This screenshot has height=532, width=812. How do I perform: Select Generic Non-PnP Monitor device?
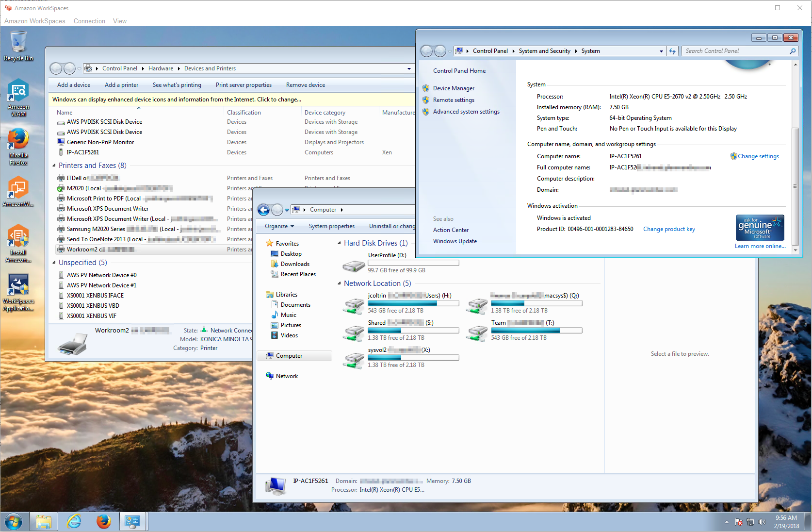pos(100,142)
